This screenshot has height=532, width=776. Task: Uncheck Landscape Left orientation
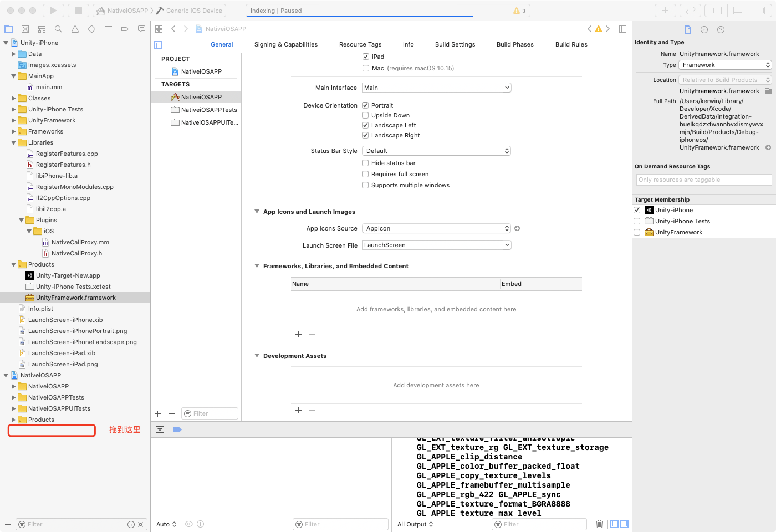tap(366, 125)
